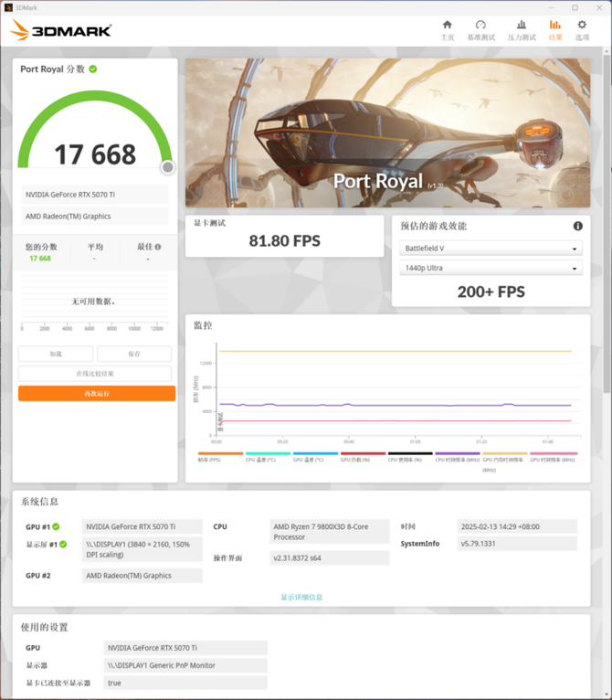
Task: Open the show detailed information link
Action: click(301, 598)
